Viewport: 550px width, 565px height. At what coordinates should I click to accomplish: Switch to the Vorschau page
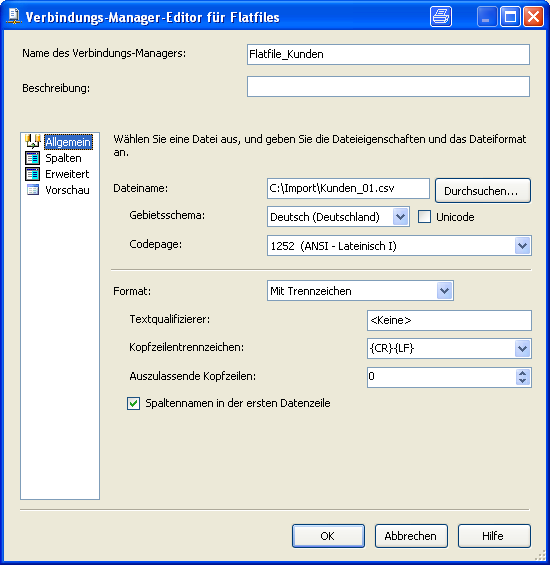pyautogui.click(x=67, y=190)
